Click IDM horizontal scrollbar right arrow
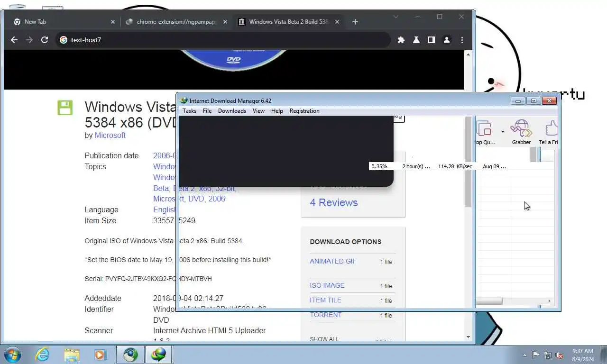 coord(550,301)
